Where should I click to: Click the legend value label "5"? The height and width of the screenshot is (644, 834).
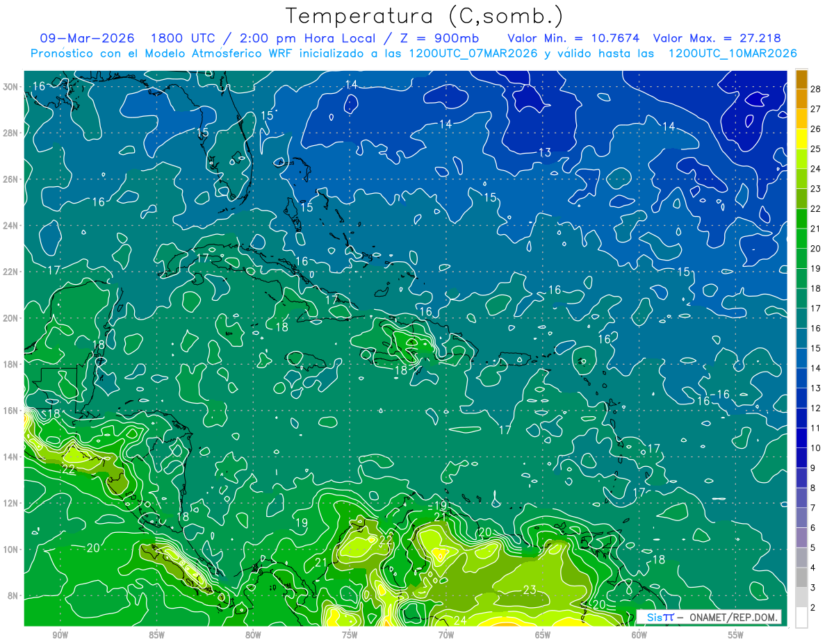(x=814, y=547)
